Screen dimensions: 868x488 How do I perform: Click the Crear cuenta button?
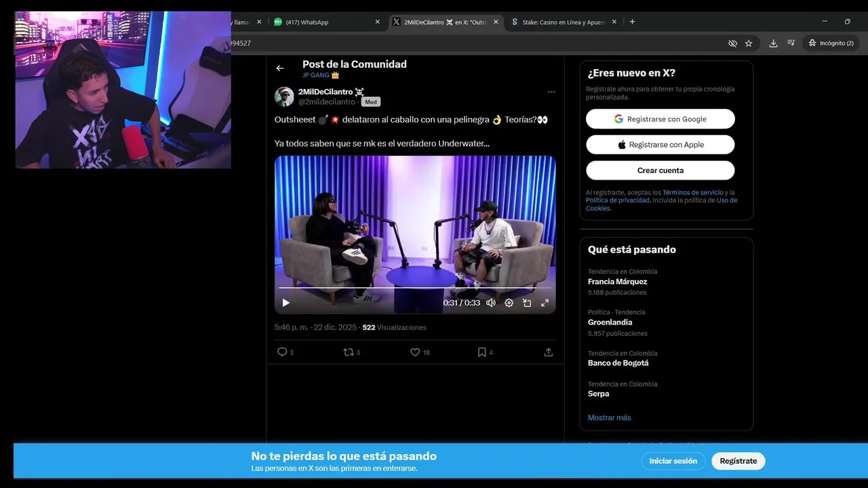pos(660,170)
